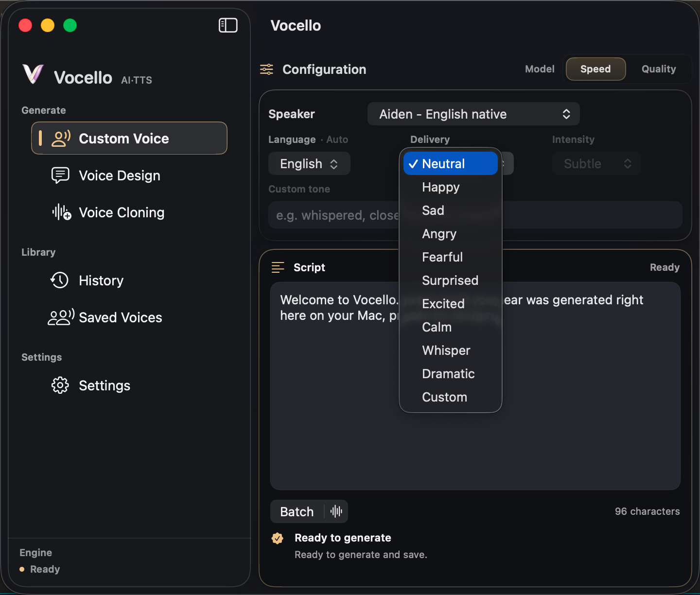
Task: Click the Saved Voices people icon
Action: (x=61, y=317)
